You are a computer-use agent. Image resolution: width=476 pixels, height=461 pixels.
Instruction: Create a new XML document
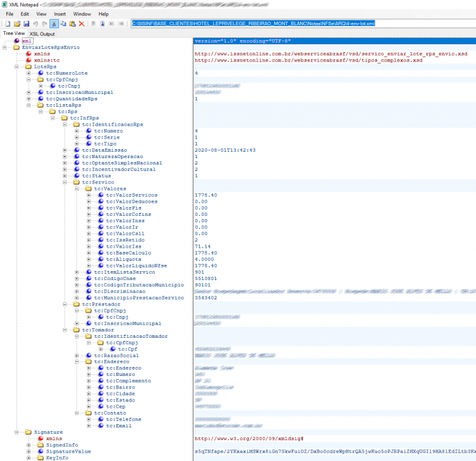pyautogui.click(x=8, y=23)
